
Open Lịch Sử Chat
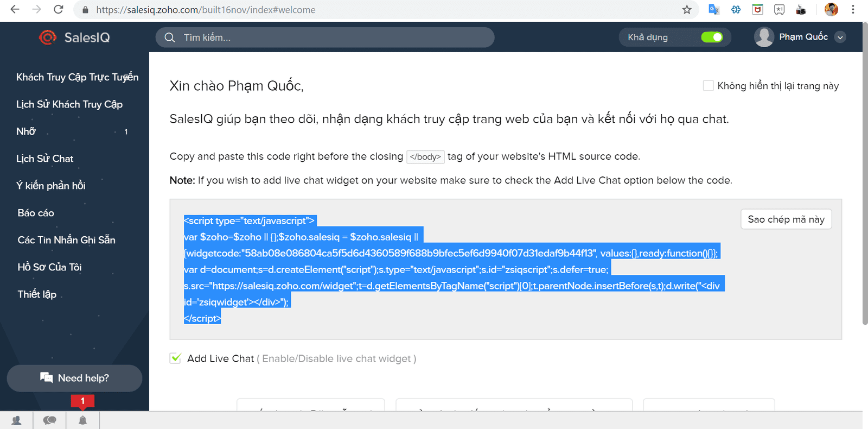44,159
